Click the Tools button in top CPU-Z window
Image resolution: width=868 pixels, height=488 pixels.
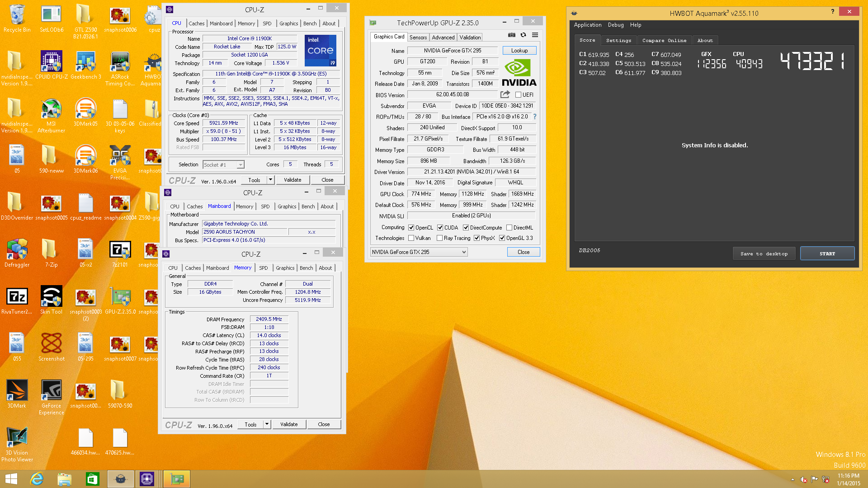(x=254, y=180)
